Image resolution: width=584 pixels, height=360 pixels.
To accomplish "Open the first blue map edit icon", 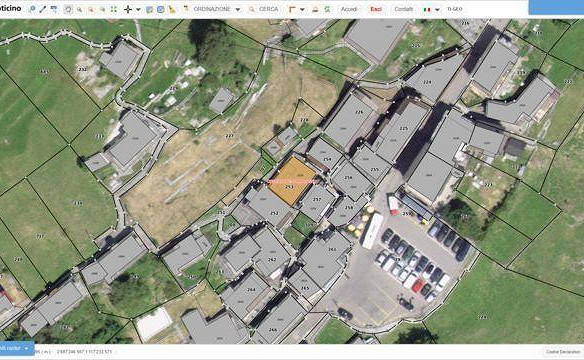I will click(x=149, y=9).
